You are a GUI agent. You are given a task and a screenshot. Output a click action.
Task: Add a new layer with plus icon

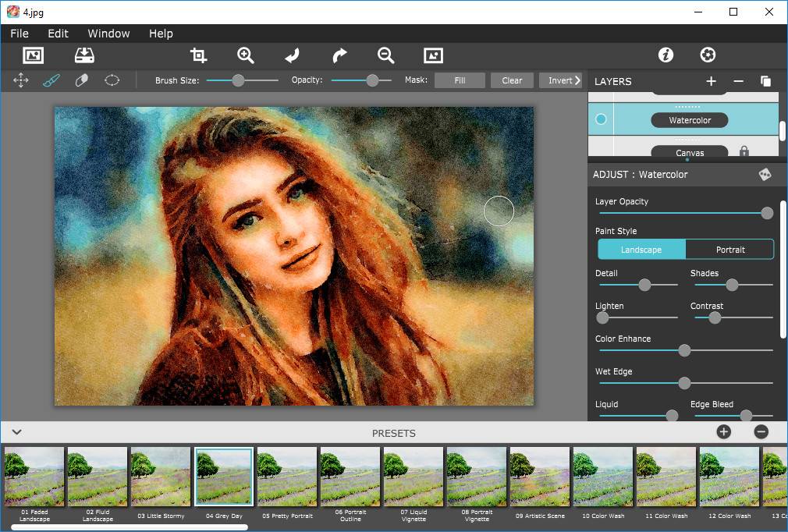point(711,81)
